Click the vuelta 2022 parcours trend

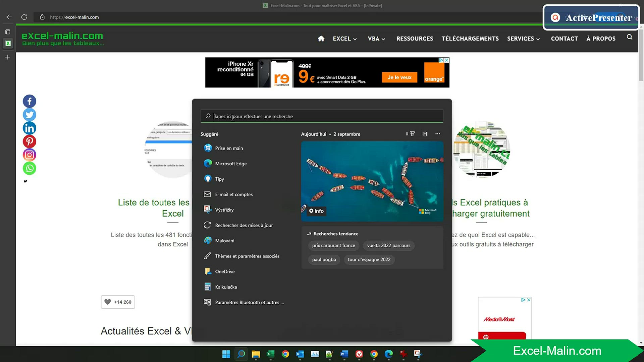pos(389,245)
